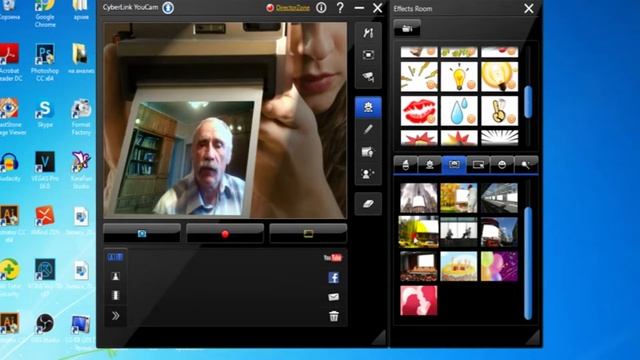Share capture on Facebook
This screenshot has height=360, width=640.
333,278
